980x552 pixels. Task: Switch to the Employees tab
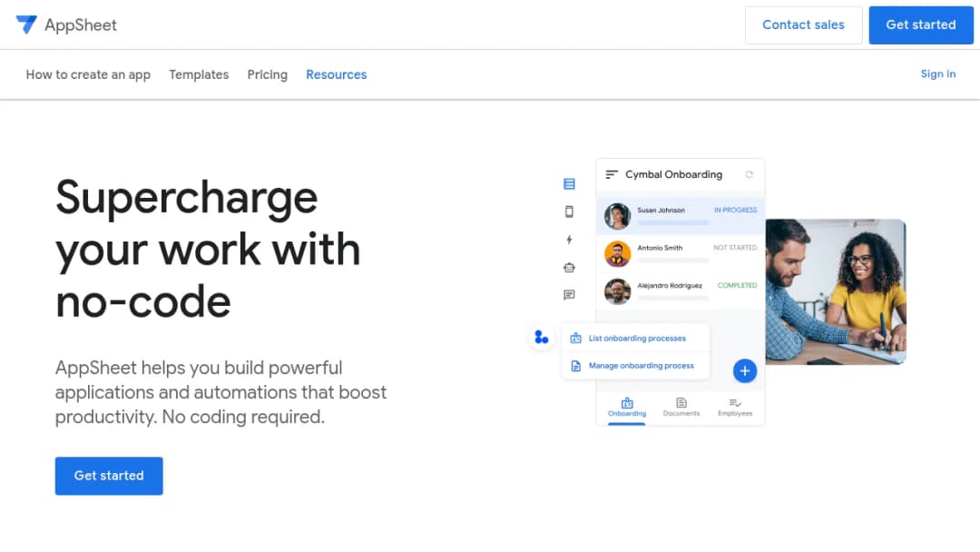pos(735,407)
